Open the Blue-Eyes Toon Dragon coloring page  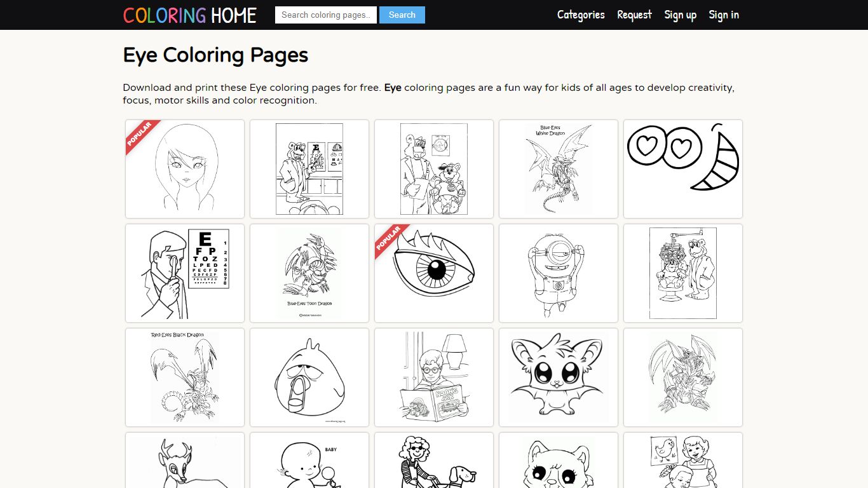(x=309, y=273)
